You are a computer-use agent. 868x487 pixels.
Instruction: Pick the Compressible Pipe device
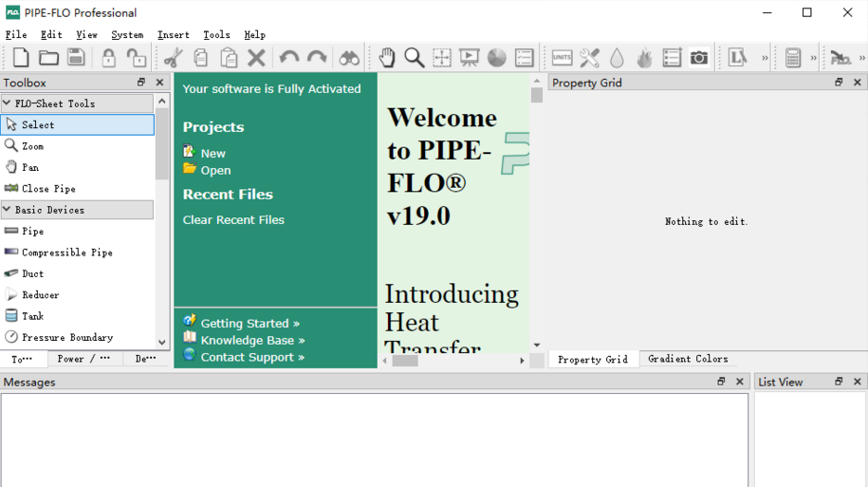(78, 253)
